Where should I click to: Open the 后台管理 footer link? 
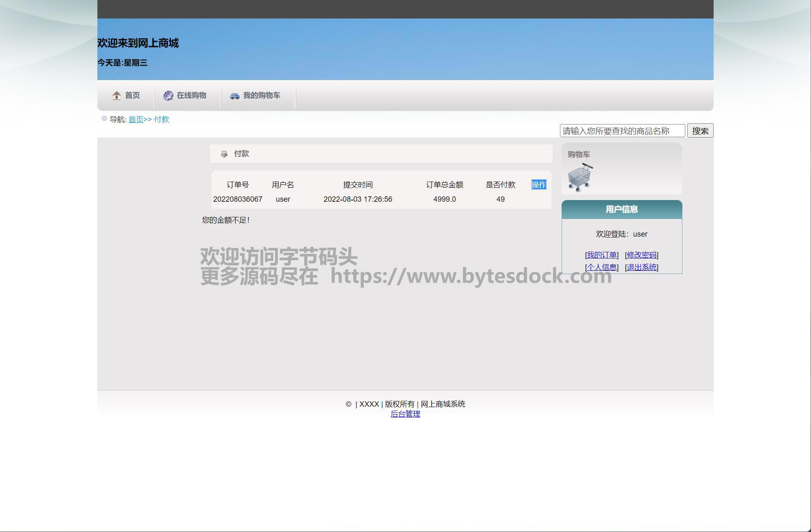(405, 414)
